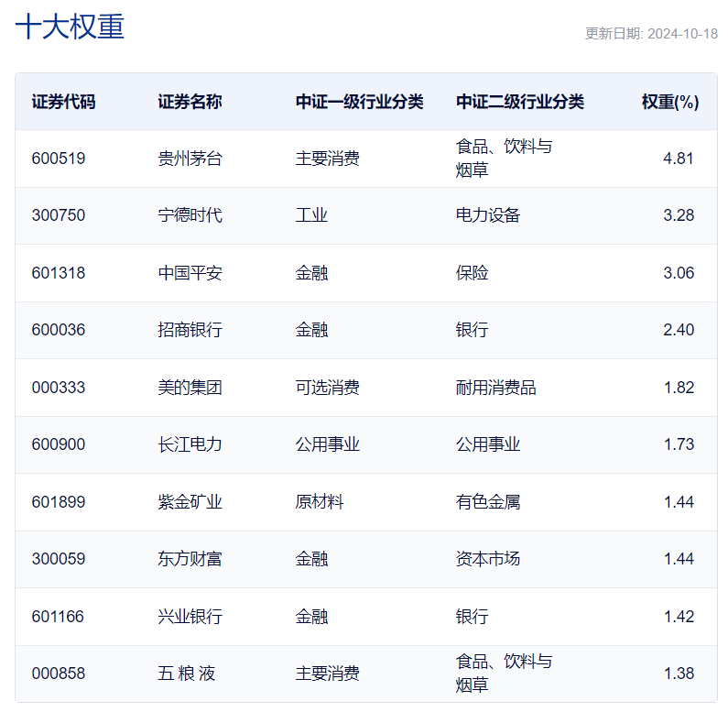
Task: Click 工业 in the 宁德时代 row
Action: 311,215
